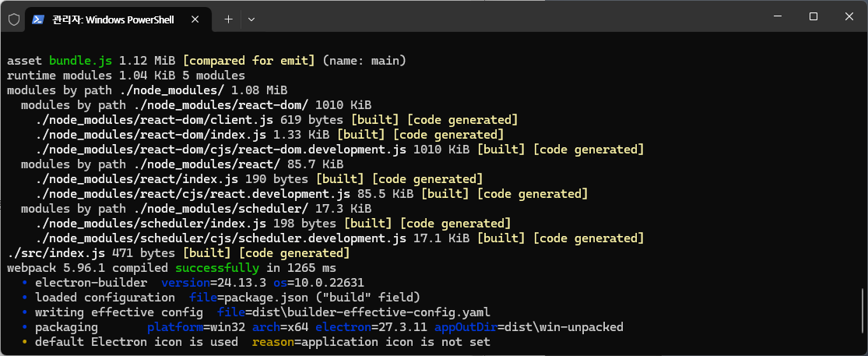Image resolution: width=868 pixels, height=356 pixels.
Task: Click the scheduler/index.js 198 bytes line
Action: [272, 224]
